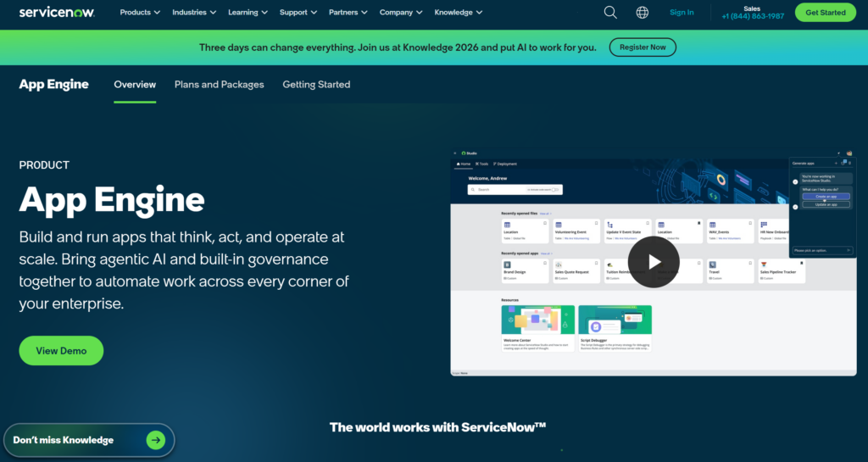The height and width of the screenshot is (462, 868).
Task: Click the green arrow on Don't miss Knowledge
Action: coord(155,440)
